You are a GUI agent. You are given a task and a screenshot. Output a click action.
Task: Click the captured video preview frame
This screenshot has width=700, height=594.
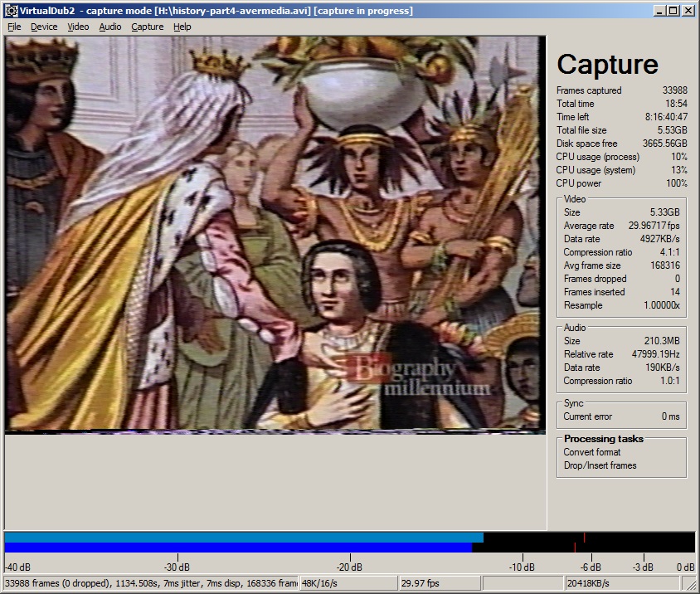[x=275, y=235]
